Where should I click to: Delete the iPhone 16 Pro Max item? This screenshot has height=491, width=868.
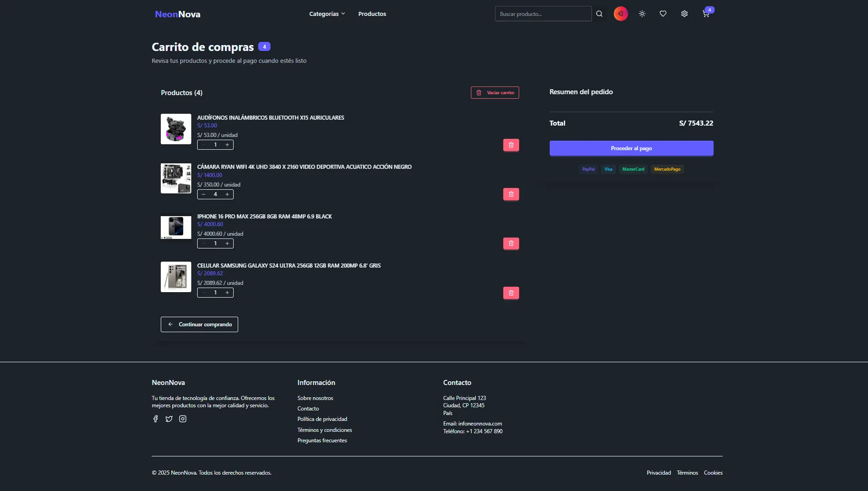click(511, 243)
